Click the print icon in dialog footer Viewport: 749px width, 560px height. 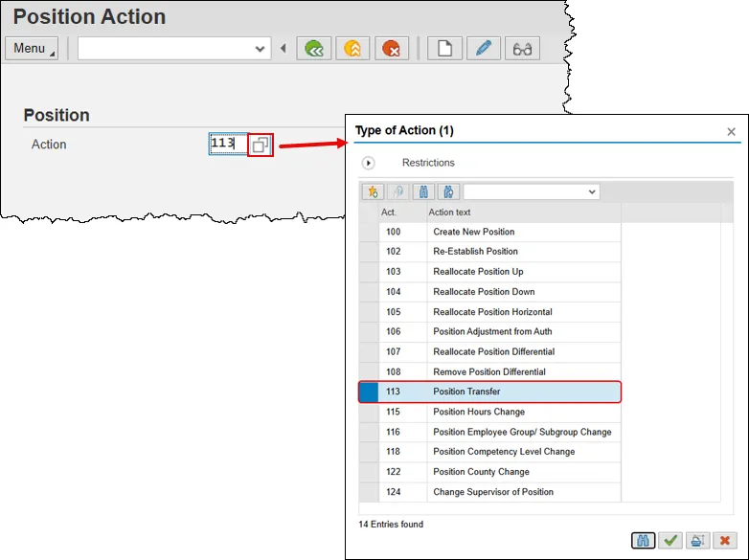(697, 541)
